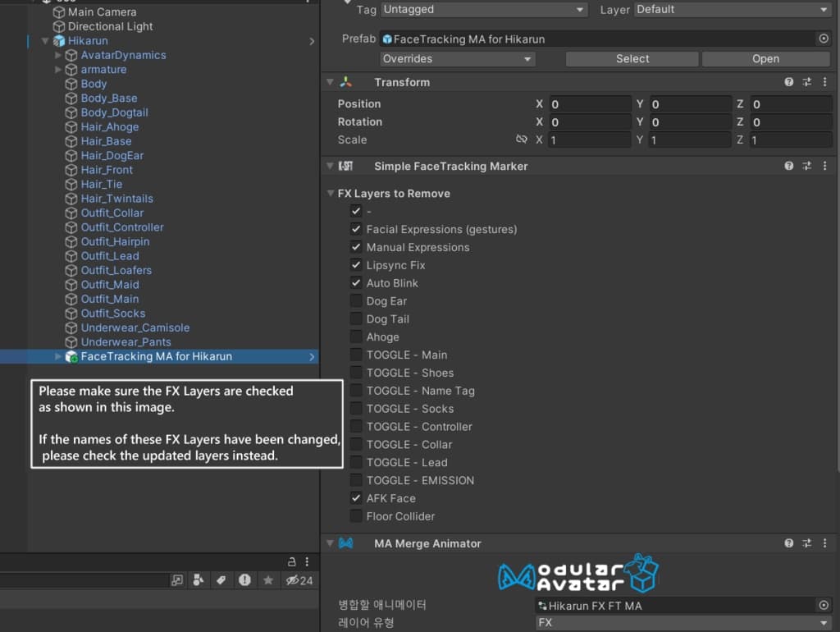The image size is (840, 632).
Task: Uncheck the AFK Face layer
Action: click(x=356, y=498)
